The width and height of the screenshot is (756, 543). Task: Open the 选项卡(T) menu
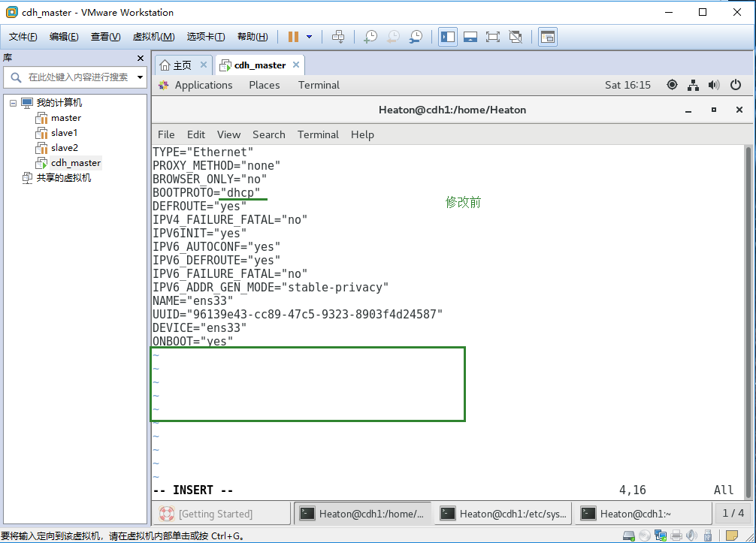205,37
